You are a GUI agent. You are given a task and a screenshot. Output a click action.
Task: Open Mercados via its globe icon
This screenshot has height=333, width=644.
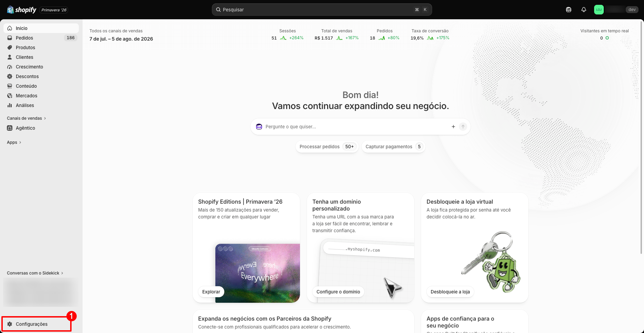[10, 96]
